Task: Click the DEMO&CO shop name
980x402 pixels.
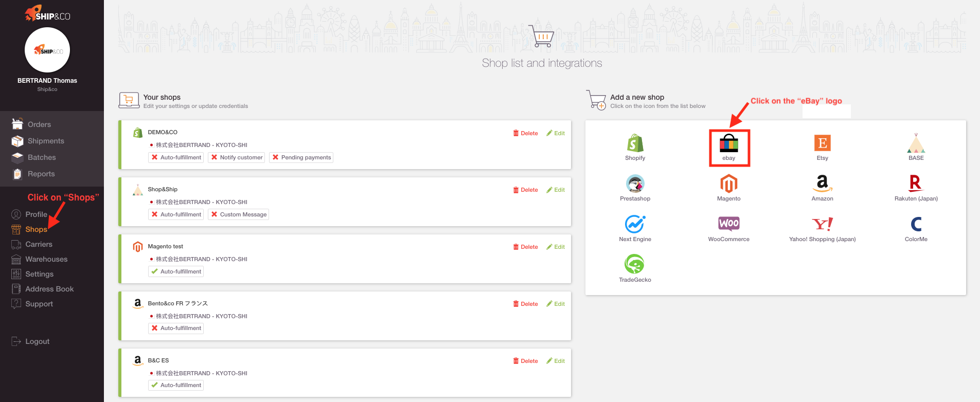Action: tap(163, 132)
